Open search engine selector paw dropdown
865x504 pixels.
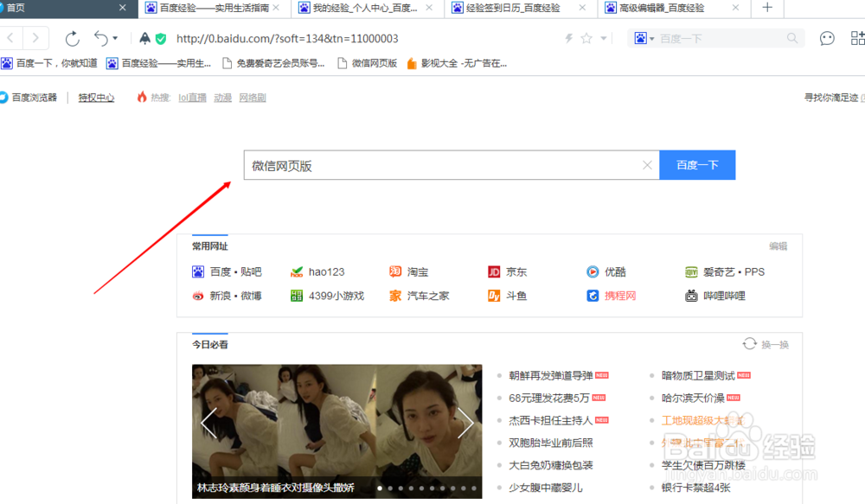pyautogui.click(x=644, y=39)
